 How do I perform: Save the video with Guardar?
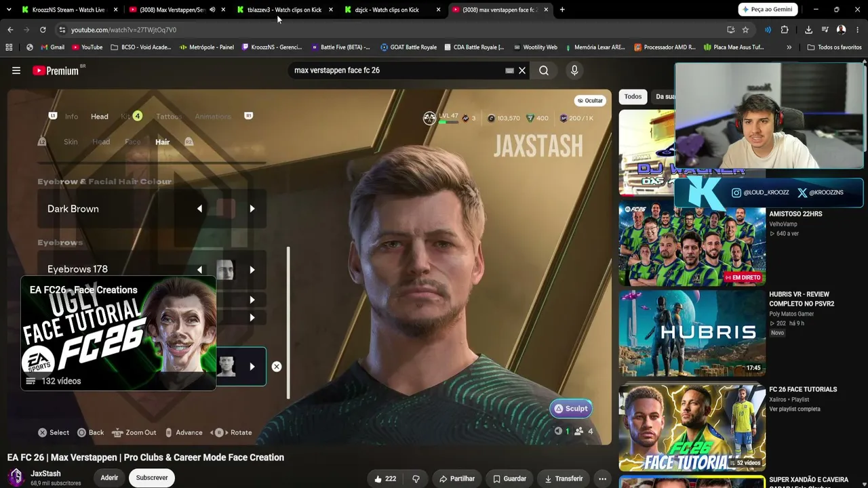pos(509,479)
